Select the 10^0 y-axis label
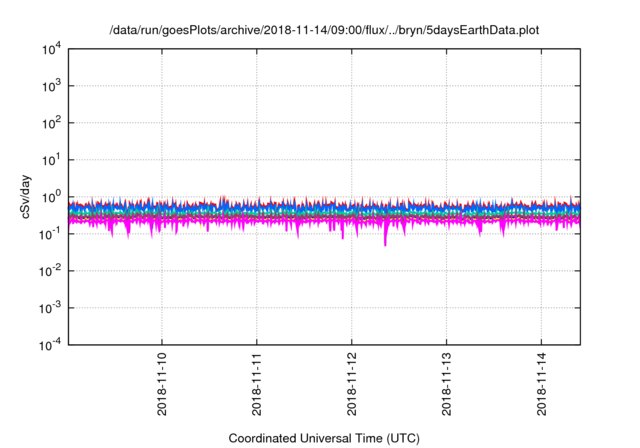This screenshot has width=640, height=448. point(51,198)
